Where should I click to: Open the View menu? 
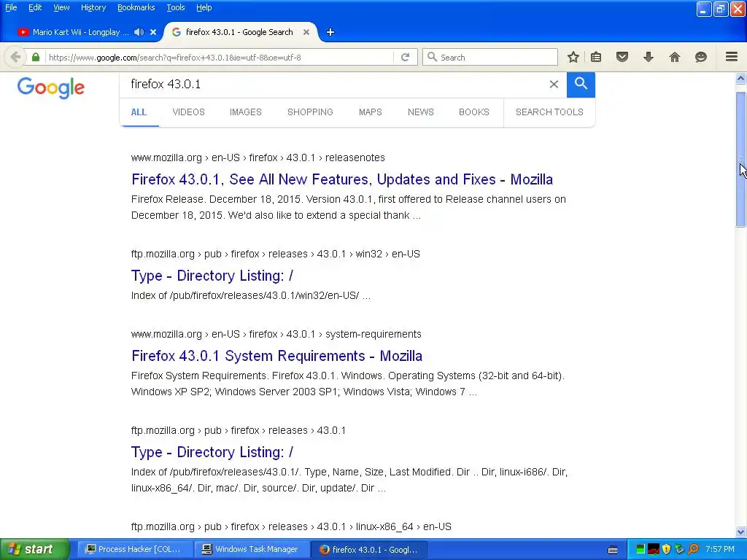(61, 7)
